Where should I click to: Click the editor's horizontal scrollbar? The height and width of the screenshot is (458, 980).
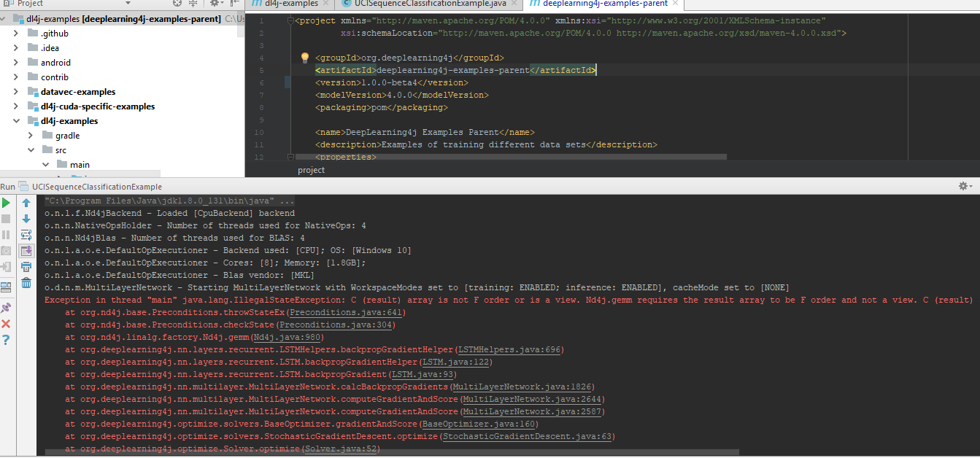click(x=511, y=156)
